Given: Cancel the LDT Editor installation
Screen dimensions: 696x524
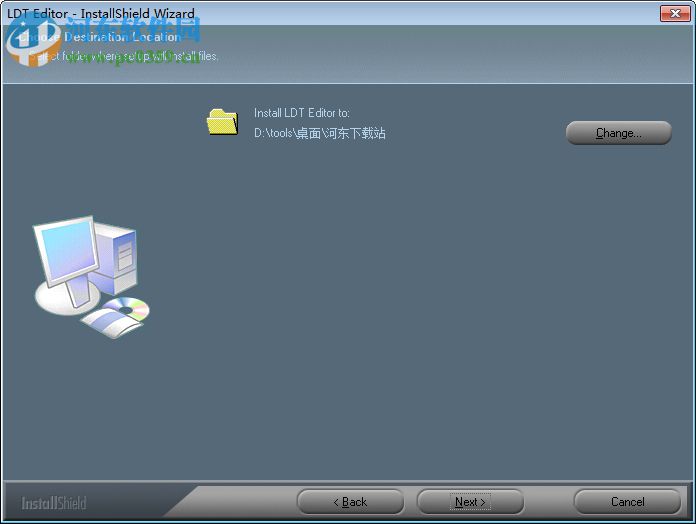Looking at the screenshot, I should (x=627, y=502).
